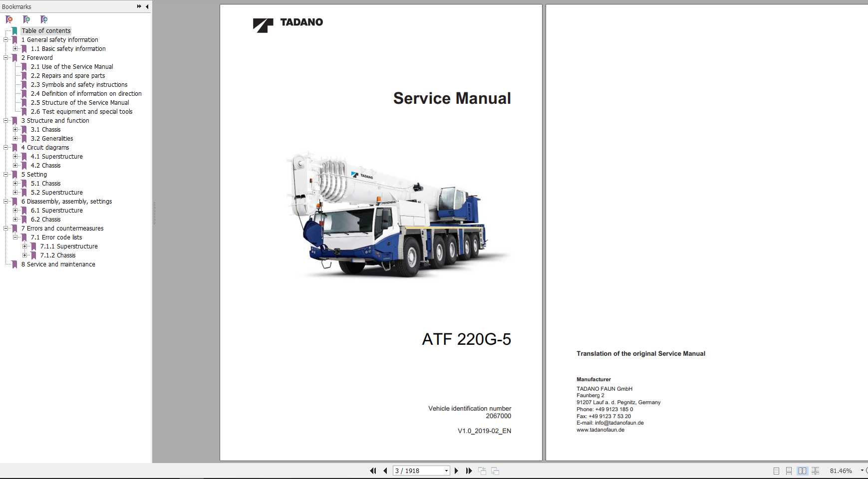Collapse the 1 General safety information node

[x=6, y=40]
